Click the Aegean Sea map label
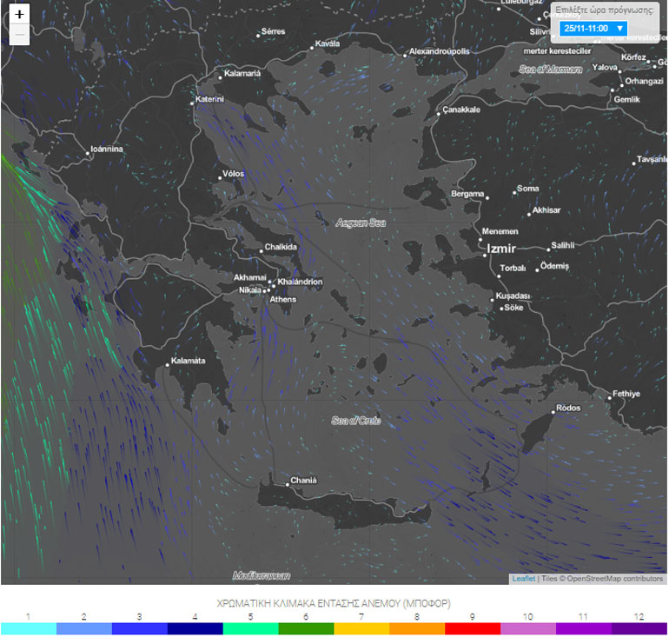The image size is (669, 644). tap(361, 223)
